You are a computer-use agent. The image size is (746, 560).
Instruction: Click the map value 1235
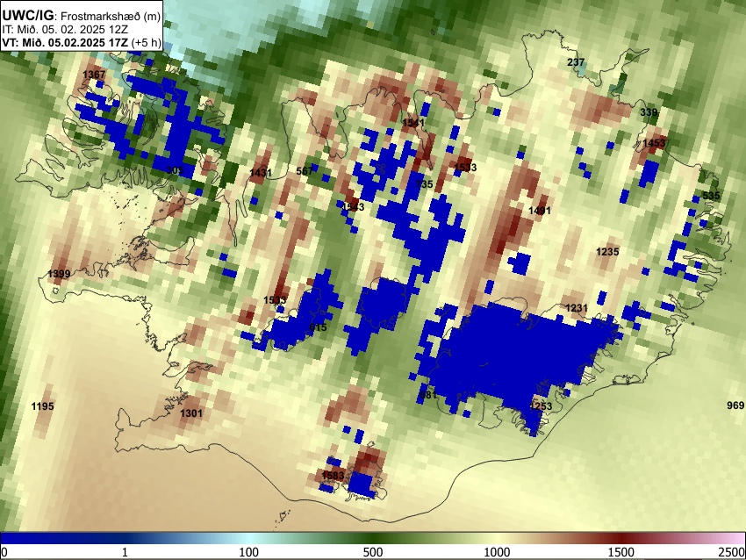tap(607, 252)
